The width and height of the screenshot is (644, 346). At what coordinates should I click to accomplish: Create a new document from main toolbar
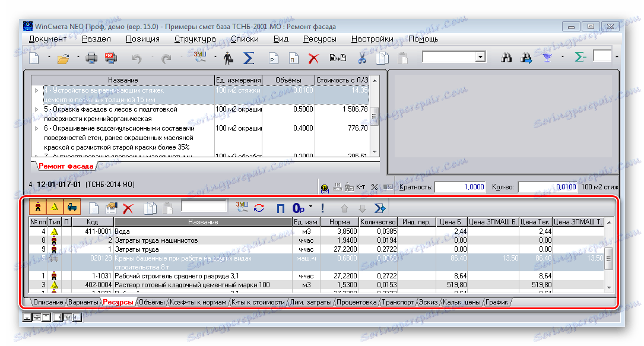(34, 58)
